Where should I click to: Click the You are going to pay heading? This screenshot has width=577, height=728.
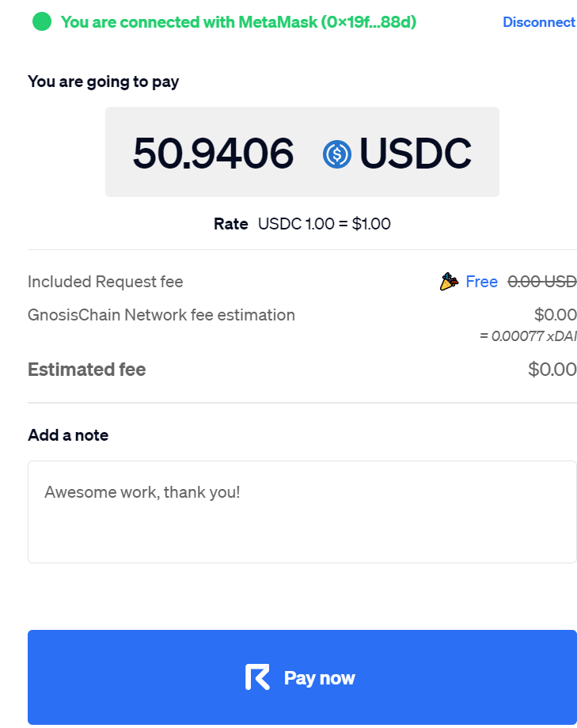point(103,82)
